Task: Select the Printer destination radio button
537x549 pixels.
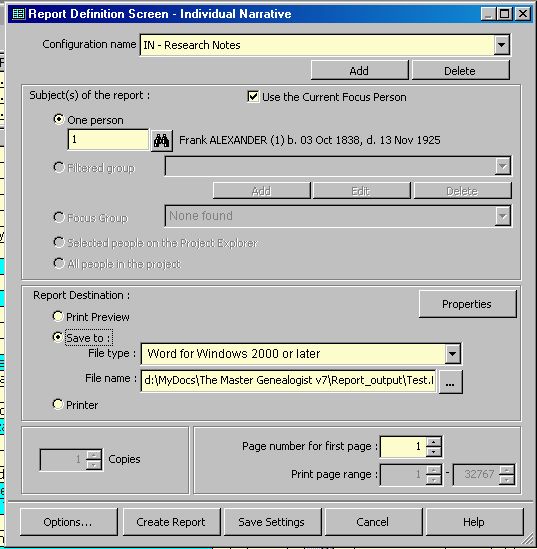Action: tap(58, 404)
